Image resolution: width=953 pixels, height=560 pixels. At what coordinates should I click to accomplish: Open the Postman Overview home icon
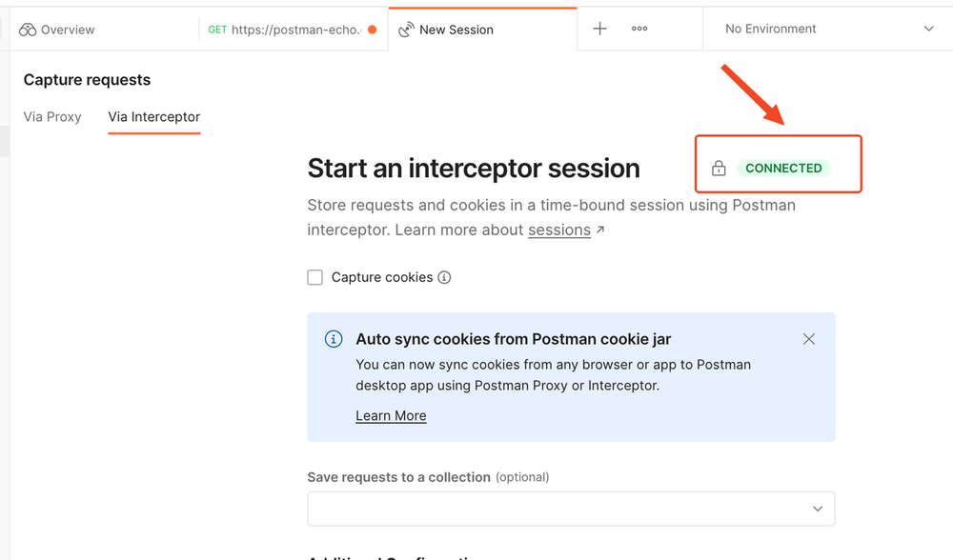point(28,29)
